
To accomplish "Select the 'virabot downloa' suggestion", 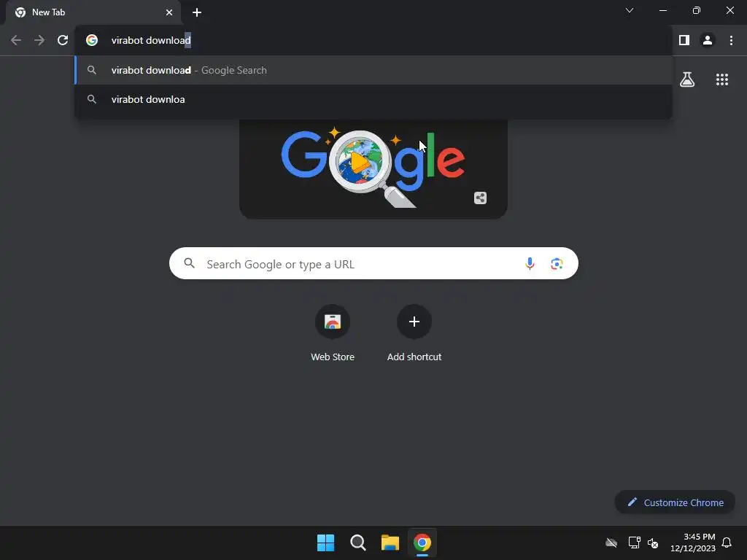I will 373,99.
